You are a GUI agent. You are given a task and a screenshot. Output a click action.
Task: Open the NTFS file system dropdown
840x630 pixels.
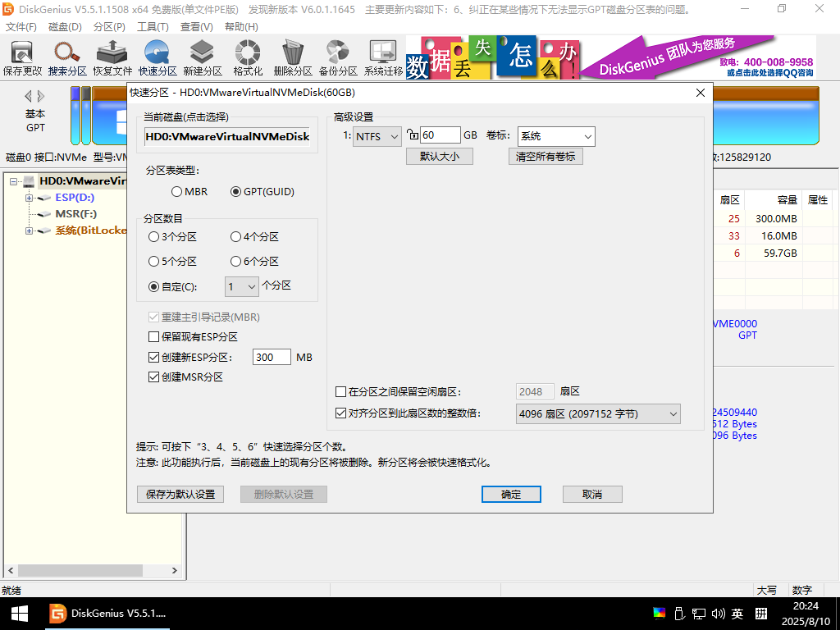click(x=377, y=136)
